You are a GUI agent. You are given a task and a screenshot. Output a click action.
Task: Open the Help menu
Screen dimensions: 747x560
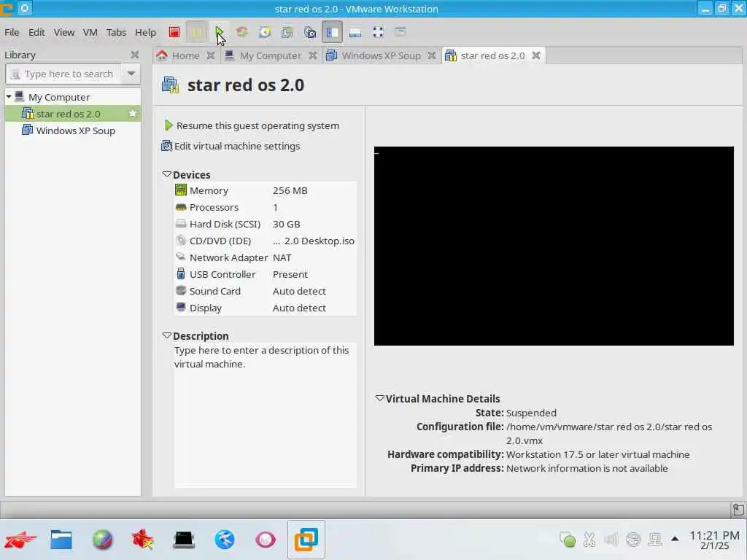click(x=145, y=32)
